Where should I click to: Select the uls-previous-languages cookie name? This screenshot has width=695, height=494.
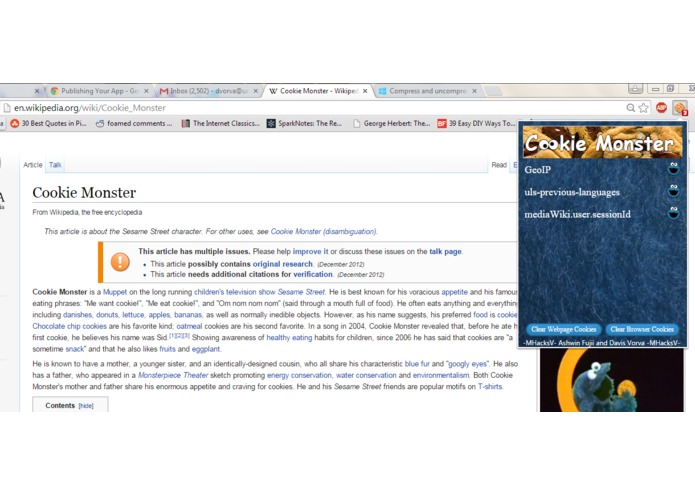tap(572, 192)
